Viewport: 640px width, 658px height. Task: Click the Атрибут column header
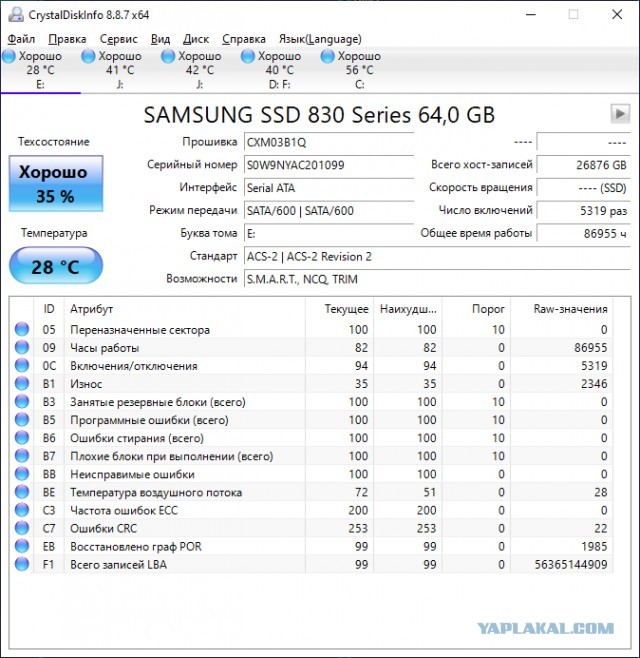[185, 309]
